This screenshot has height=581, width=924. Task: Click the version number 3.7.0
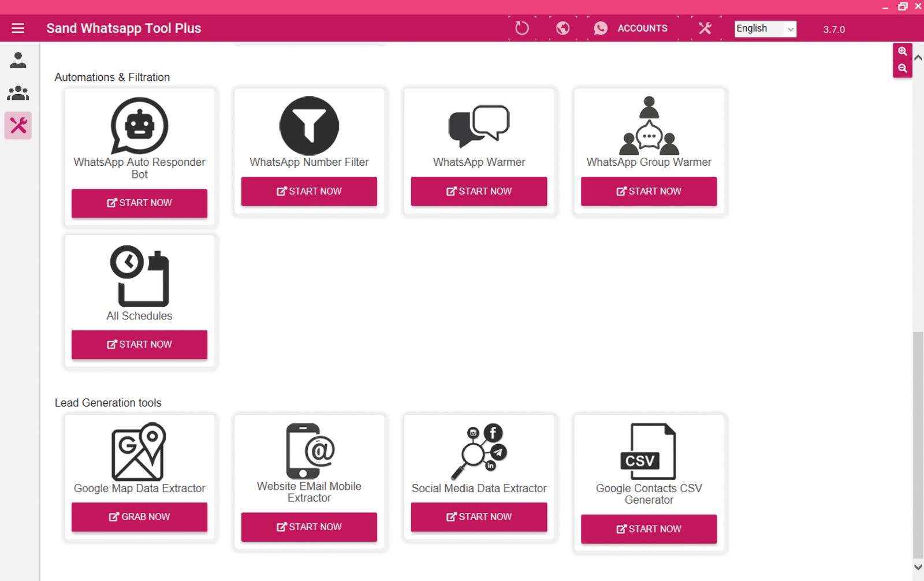(834, 29)
